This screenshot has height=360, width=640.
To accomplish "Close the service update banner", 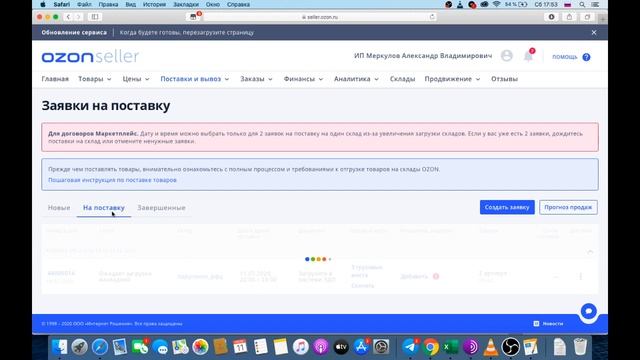I will click(x=594, y=32).
